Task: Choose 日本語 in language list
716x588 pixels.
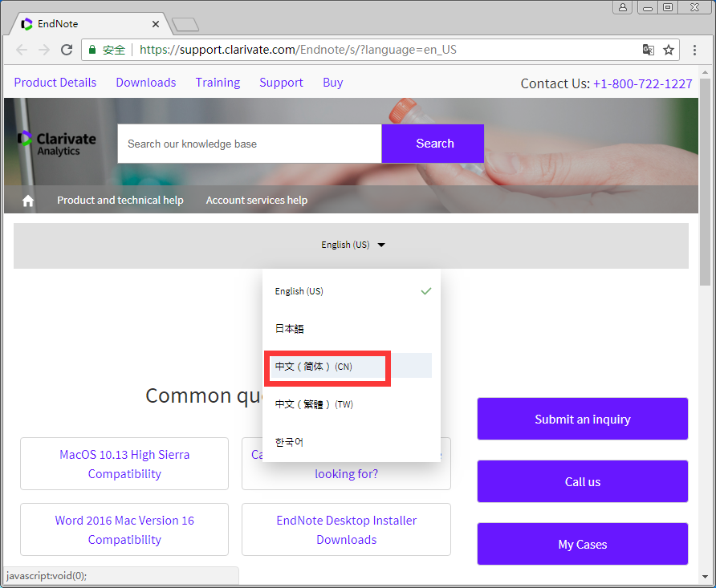Action: [x=352, y=329]
